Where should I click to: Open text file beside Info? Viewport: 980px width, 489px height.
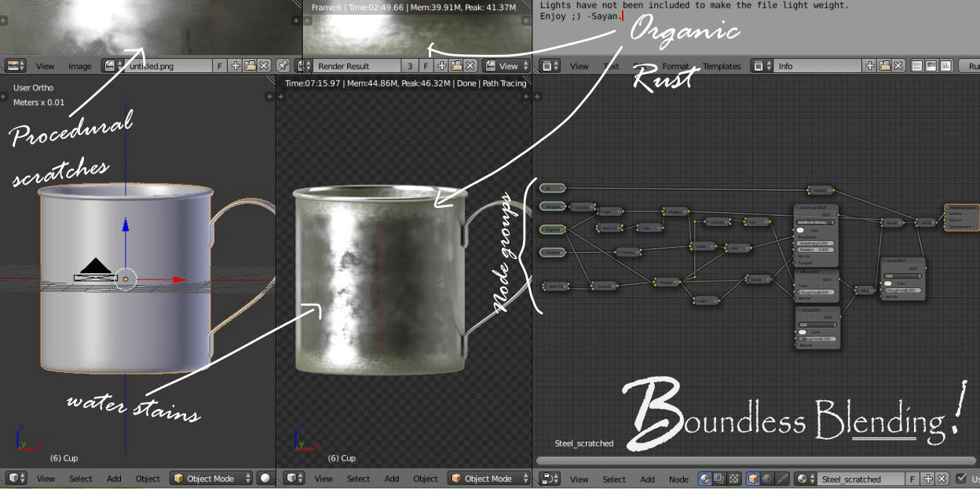click(x=885, y=66)
